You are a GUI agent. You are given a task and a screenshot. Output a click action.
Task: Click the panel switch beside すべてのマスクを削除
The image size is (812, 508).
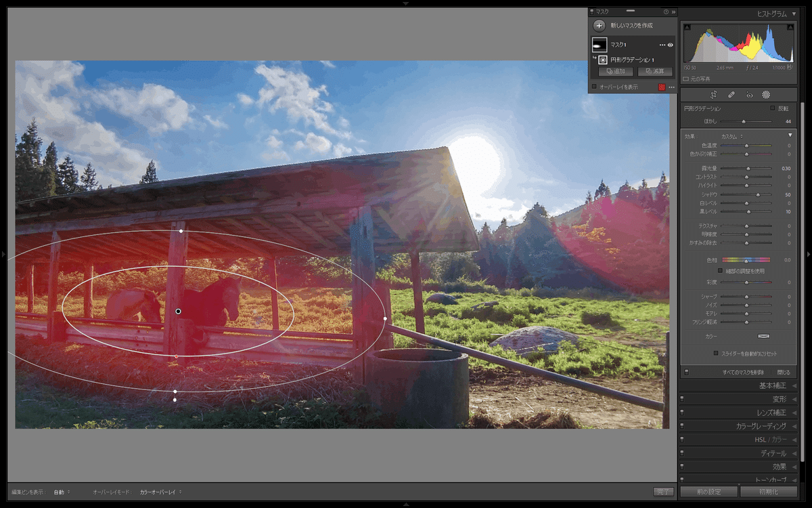click(686, 372)
